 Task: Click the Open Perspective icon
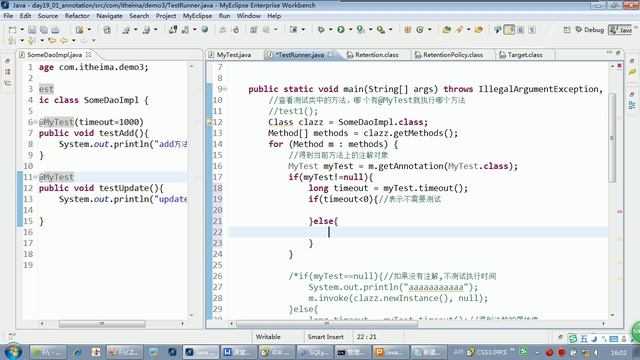tap(567, 30)
